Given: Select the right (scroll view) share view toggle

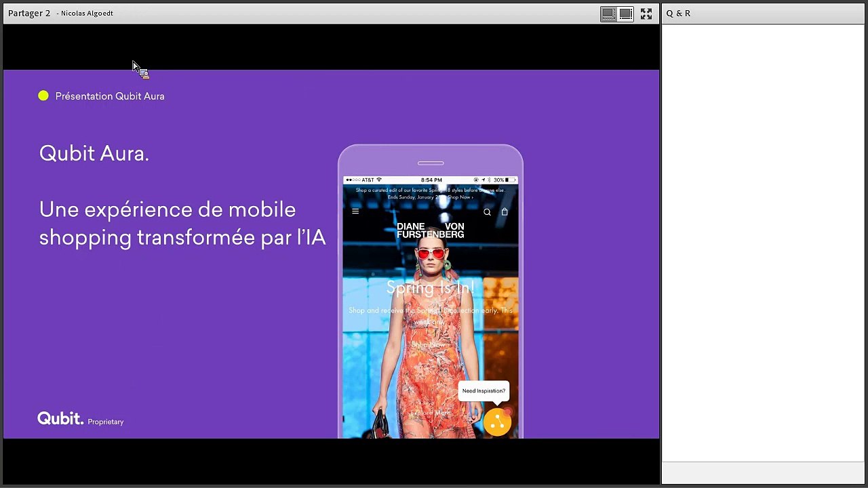Looking at the screenshot, I should point(625,14).
